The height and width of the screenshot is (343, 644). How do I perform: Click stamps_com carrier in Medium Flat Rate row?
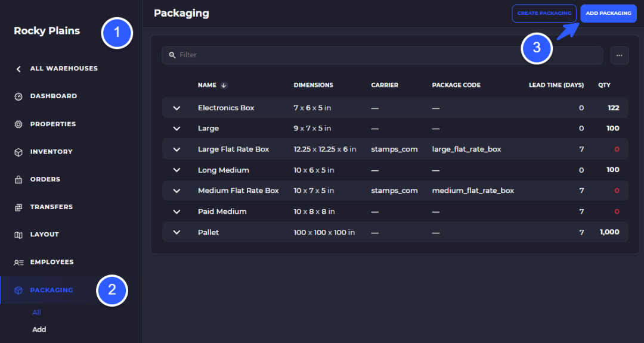tap(394, 191)
